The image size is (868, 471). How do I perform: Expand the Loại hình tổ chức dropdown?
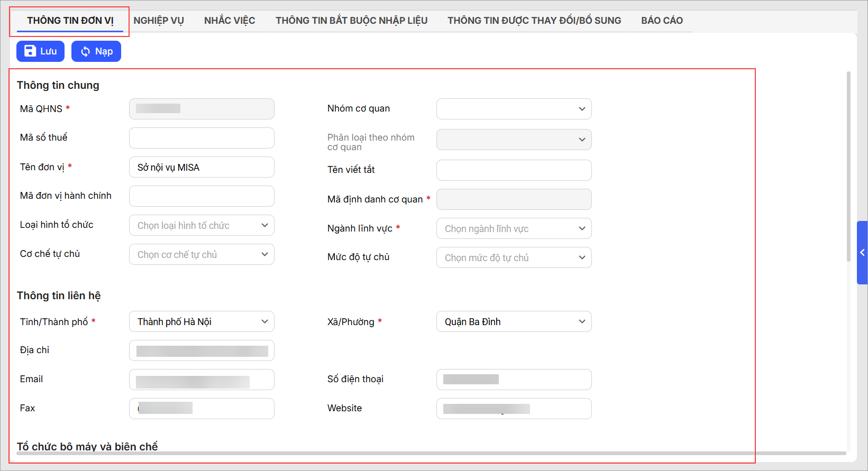tap(202, 225)
